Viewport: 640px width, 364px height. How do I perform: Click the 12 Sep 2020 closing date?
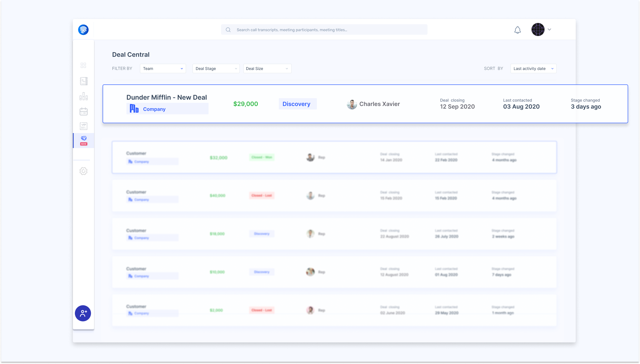[x=457, y=107]
